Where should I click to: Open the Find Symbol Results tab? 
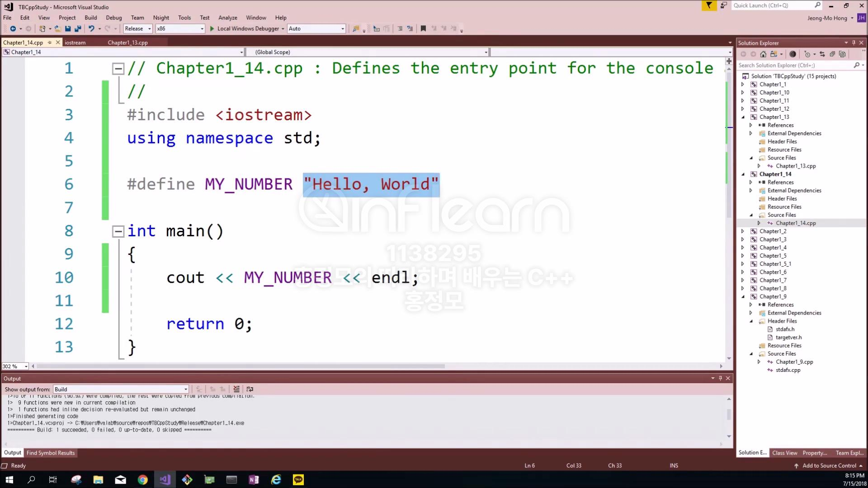tap(50, 453)
